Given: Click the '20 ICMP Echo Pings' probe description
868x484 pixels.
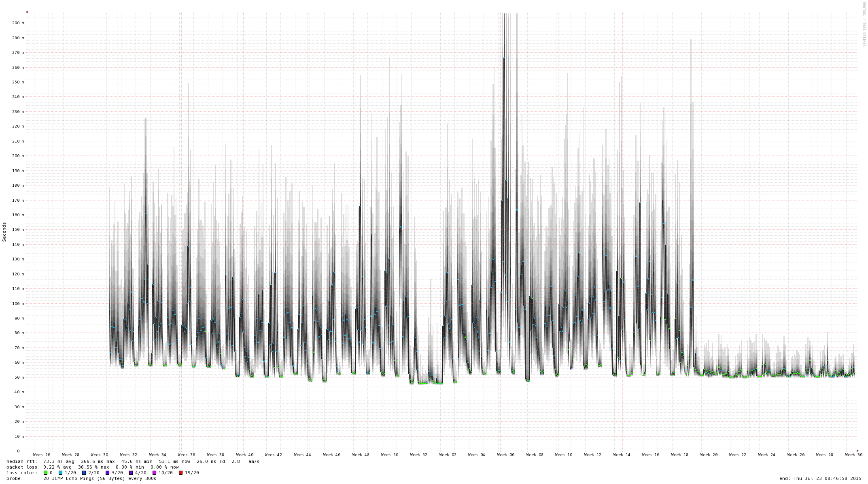Looking at the screenshot, I should (69, 478).
